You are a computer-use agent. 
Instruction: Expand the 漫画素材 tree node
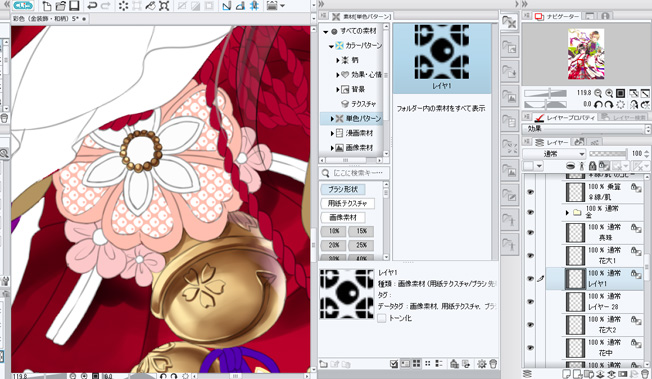(x=332, y=134)
